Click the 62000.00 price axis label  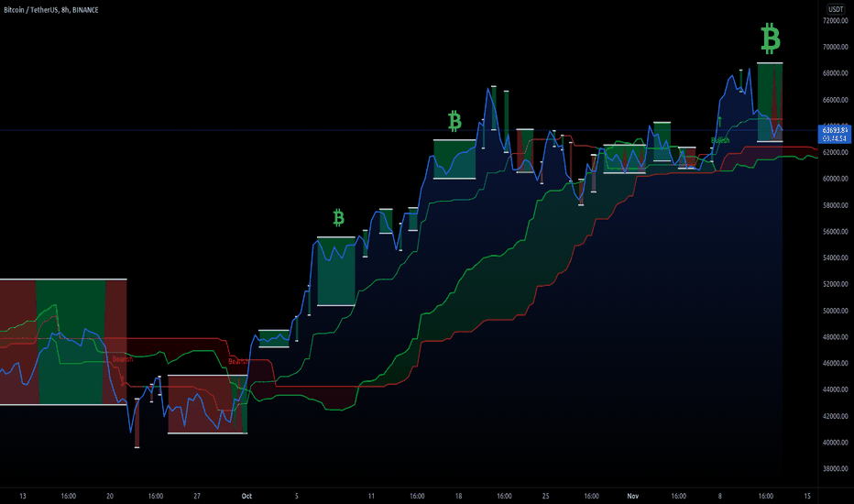[x=835, y=152]
